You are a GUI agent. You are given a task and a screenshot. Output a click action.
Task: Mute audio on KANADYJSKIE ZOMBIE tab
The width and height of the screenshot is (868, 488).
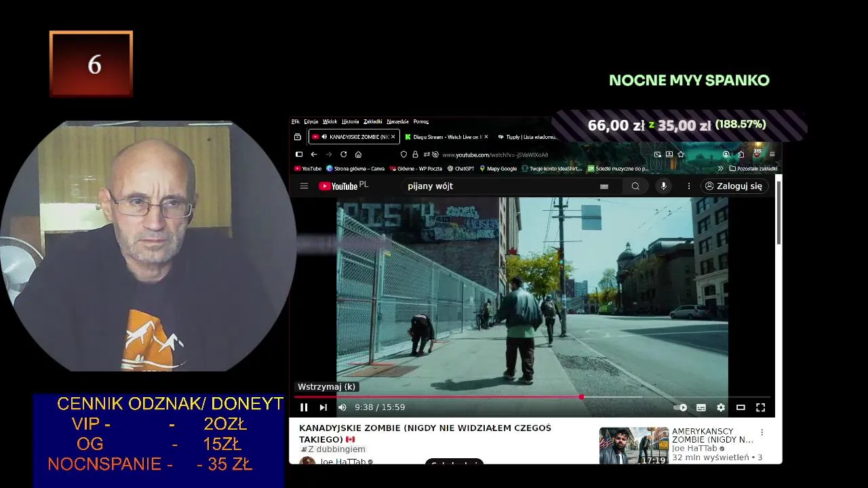[x=324, y=137]
